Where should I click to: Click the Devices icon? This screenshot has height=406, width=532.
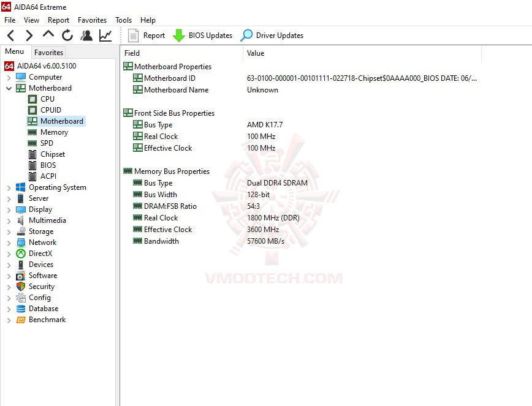21,265
